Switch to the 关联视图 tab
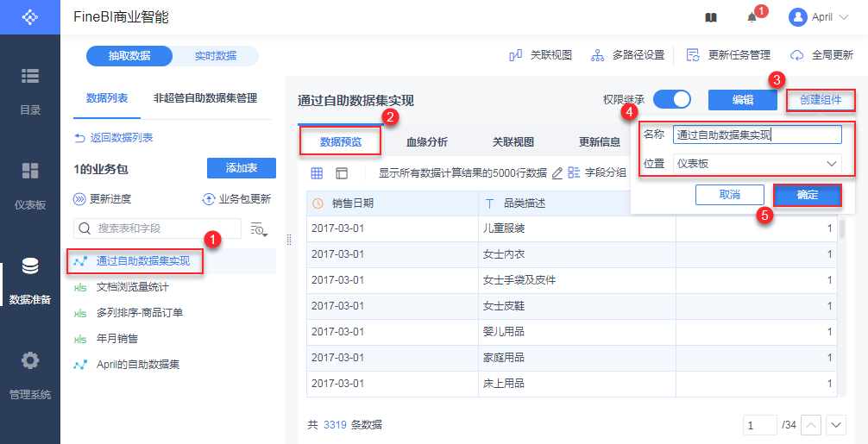 513,141
